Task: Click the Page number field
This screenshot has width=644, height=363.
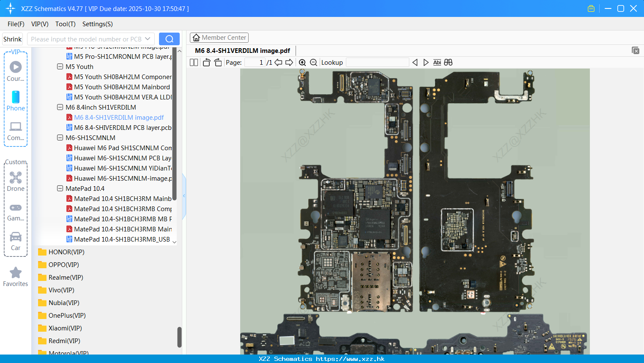Action: 255,63
